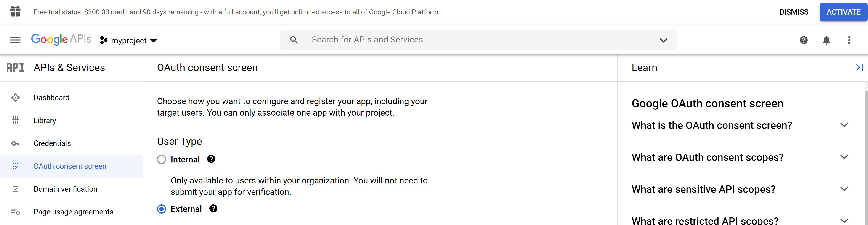
Task: Collapse the Learn panel
Action: coord(860,67)
